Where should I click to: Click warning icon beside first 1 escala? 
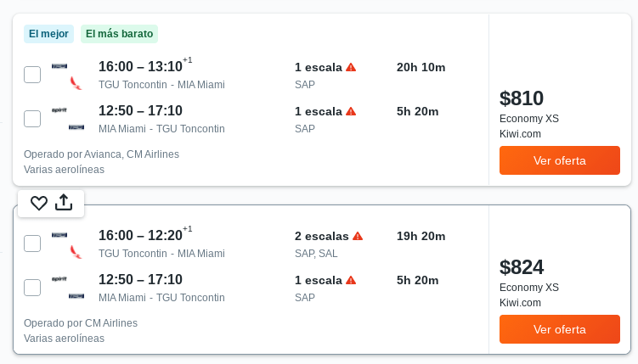[351, 67]
